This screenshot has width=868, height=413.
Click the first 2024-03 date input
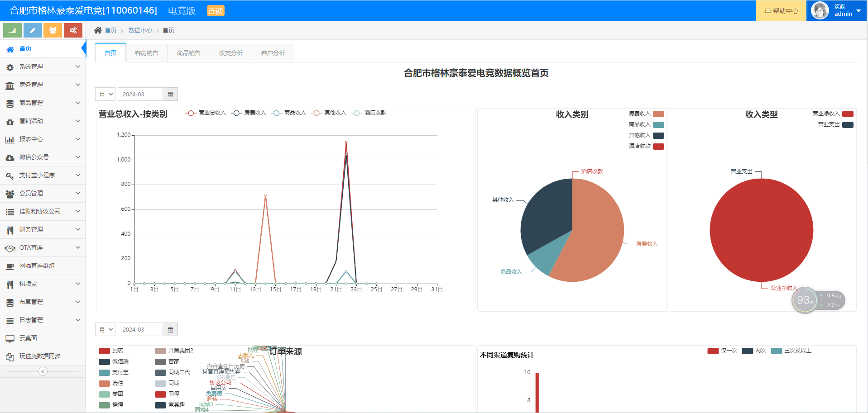(x=140, y=94)
